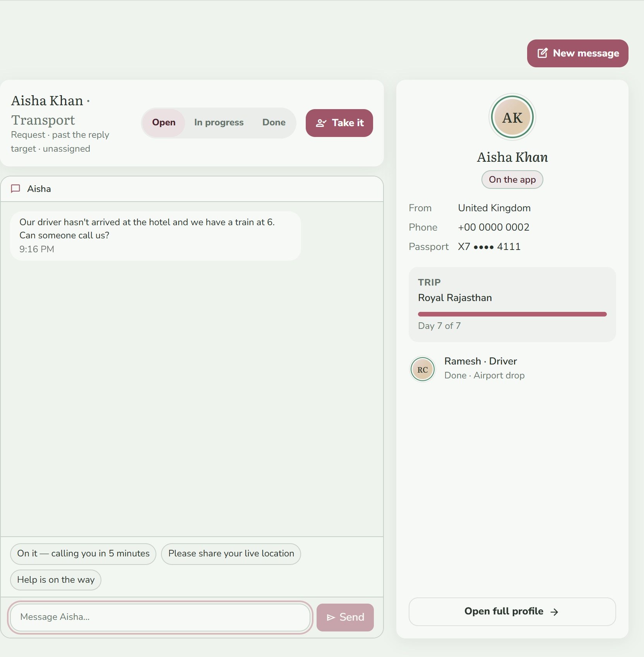This screenshot has width=644, height=657.
Task: Click the person-check icon on Take it
Action: 321,123
